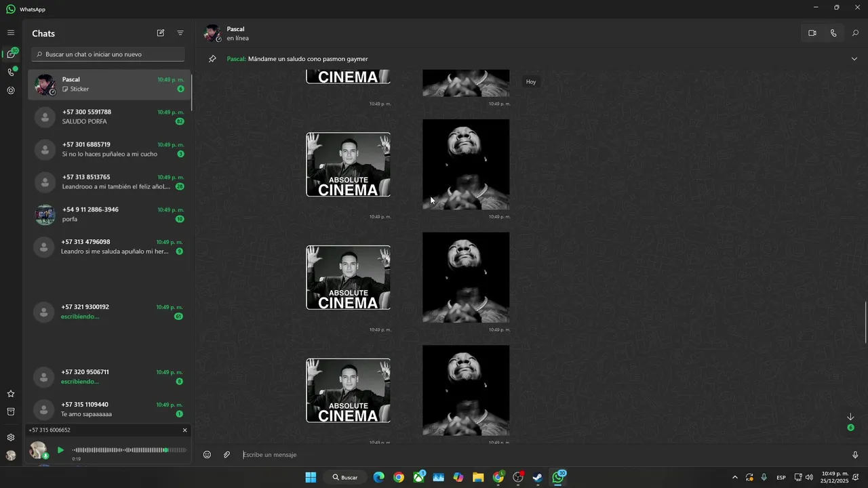
Task: Open the grayscale face sticker beside the cursor
Action: tap(466, 165)
